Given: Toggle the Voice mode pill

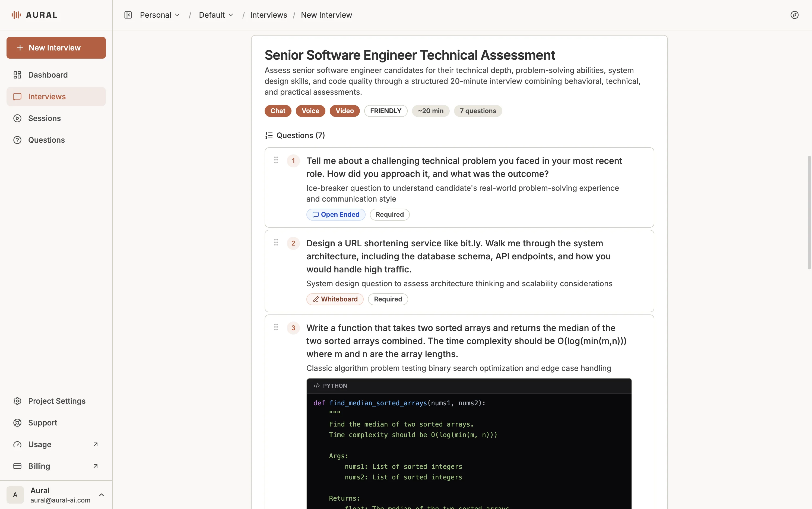Looking at the screenshot, I should click(x=310, y=111).
